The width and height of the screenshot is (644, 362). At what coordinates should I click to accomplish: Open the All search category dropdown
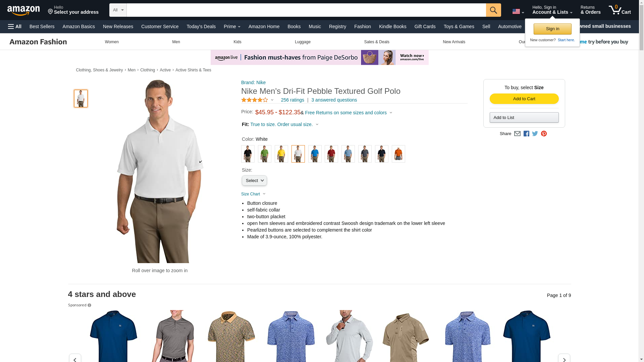point(118,10)
